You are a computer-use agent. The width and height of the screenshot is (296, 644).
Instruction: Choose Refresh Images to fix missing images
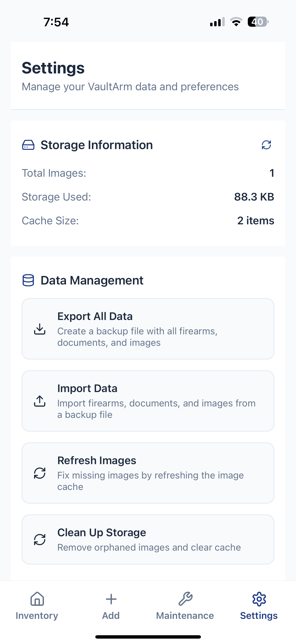click(x=148, y=473)
